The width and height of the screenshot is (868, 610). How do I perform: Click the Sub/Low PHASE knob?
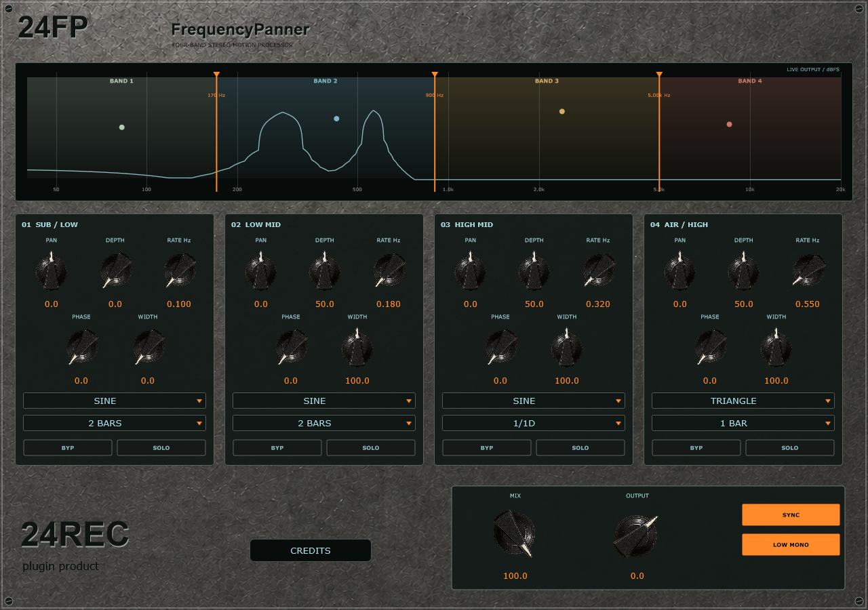coord(82,348)
